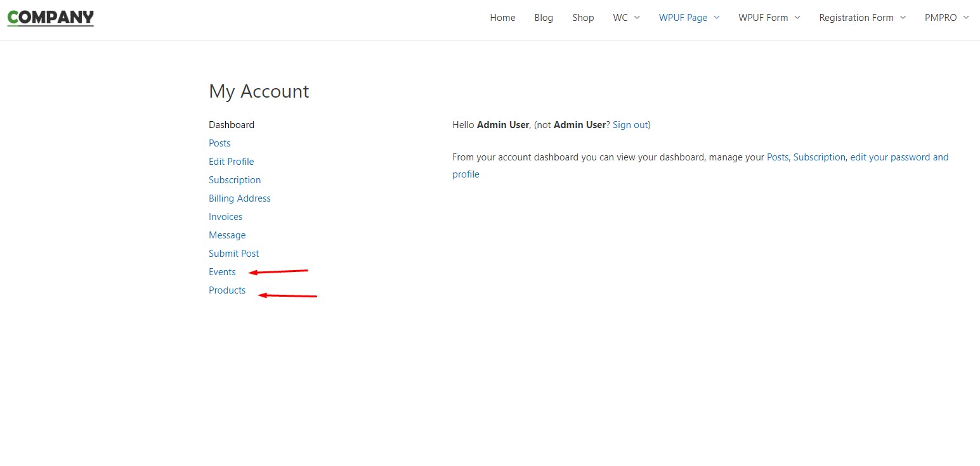Open the Events section
980x466 pixels.
tap(222, 272)
